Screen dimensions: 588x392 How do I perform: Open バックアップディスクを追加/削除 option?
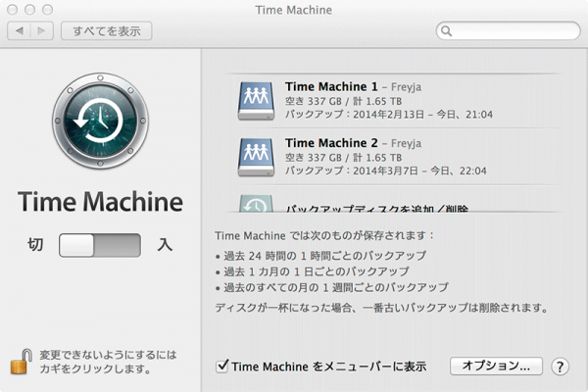tap(376, 208)
